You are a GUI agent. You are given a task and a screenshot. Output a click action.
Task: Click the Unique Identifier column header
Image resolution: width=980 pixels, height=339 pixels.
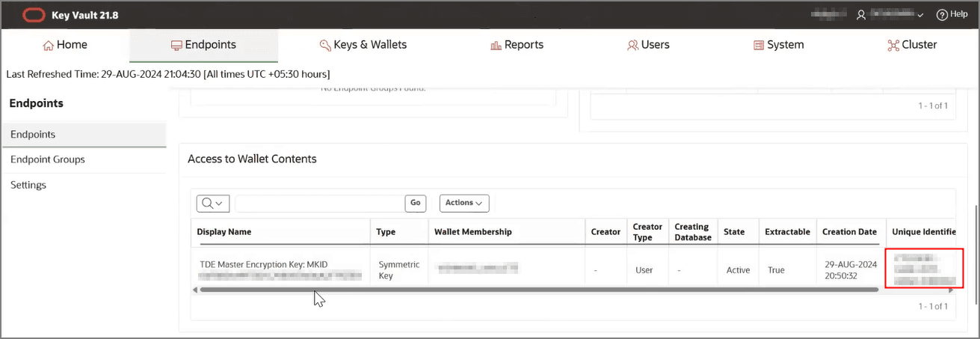pos(925,232)
